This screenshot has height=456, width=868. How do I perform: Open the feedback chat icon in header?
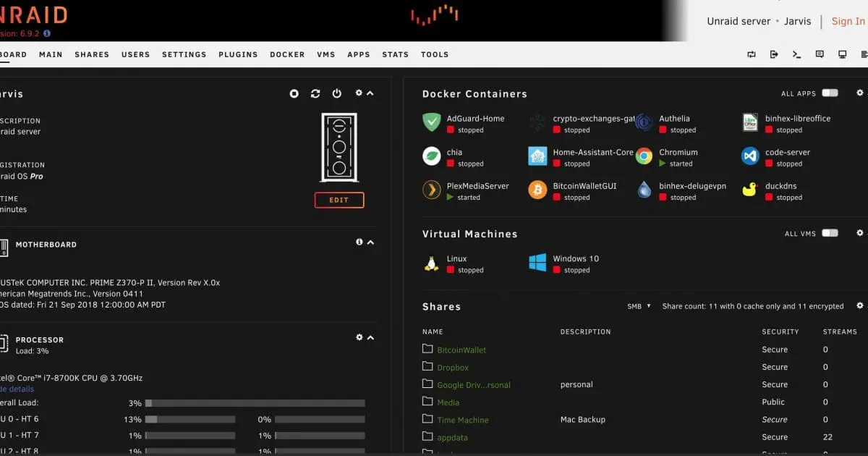819,54
